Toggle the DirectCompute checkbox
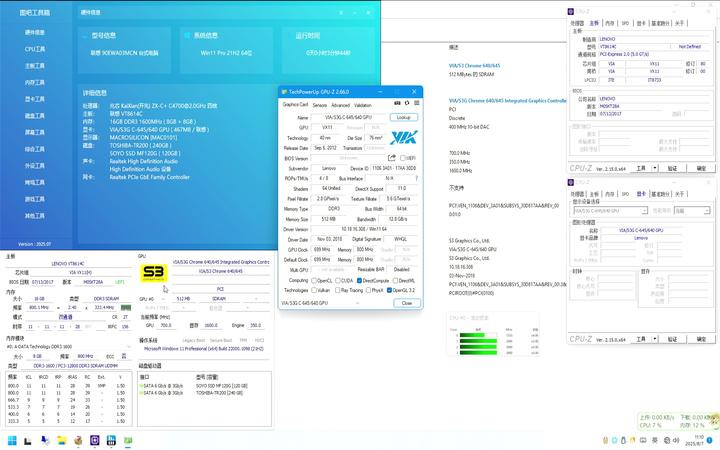720x450 pixels. [360, 281]
